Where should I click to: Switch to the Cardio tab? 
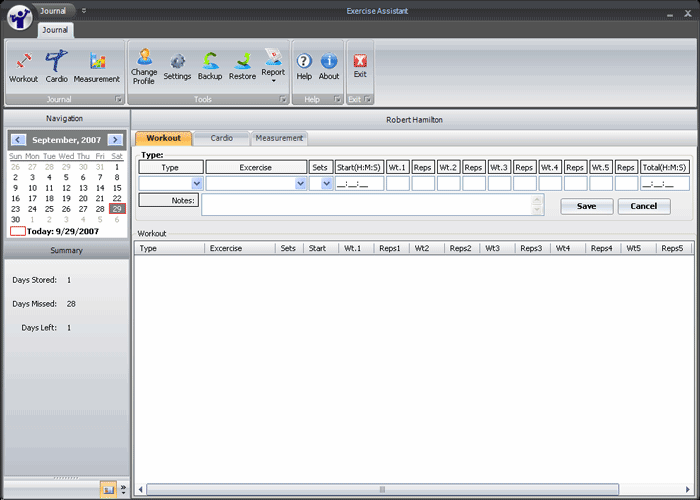click(222, 138)
